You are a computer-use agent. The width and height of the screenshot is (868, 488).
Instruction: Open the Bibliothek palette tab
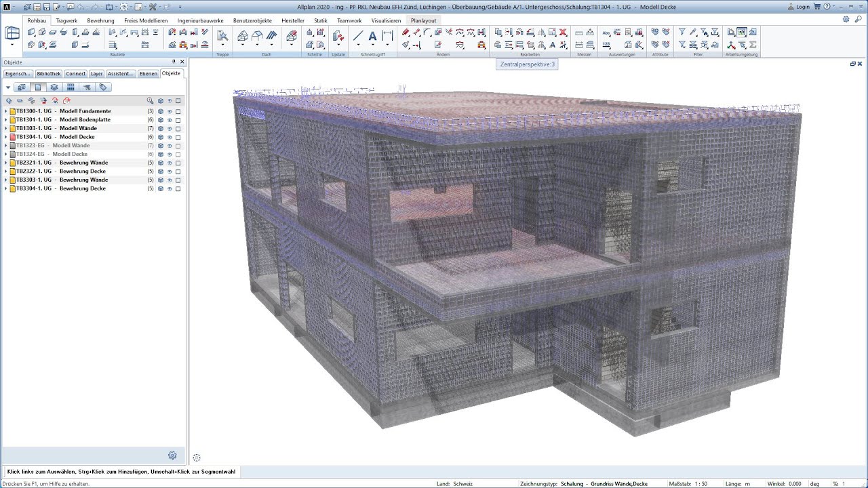click(49, 73)
